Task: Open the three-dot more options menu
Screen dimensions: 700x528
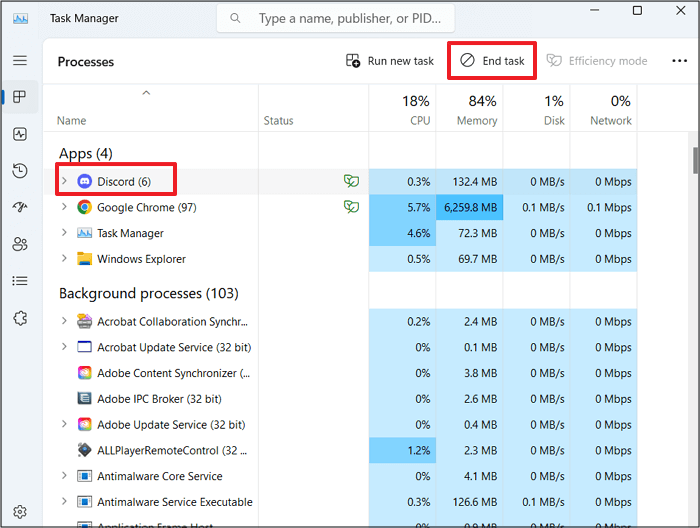Action: [x=679, y=61]
